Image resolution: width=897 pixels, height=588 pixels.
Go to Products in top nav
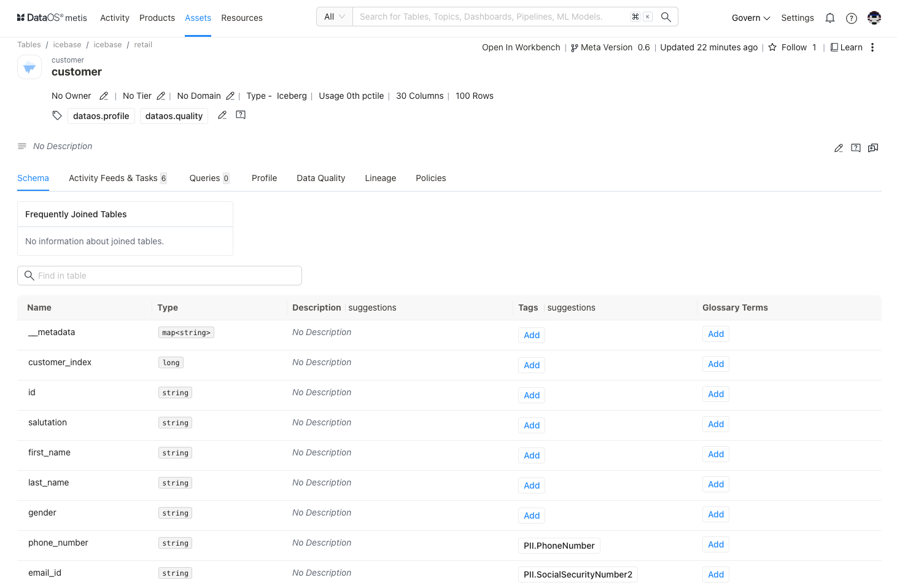157,18
